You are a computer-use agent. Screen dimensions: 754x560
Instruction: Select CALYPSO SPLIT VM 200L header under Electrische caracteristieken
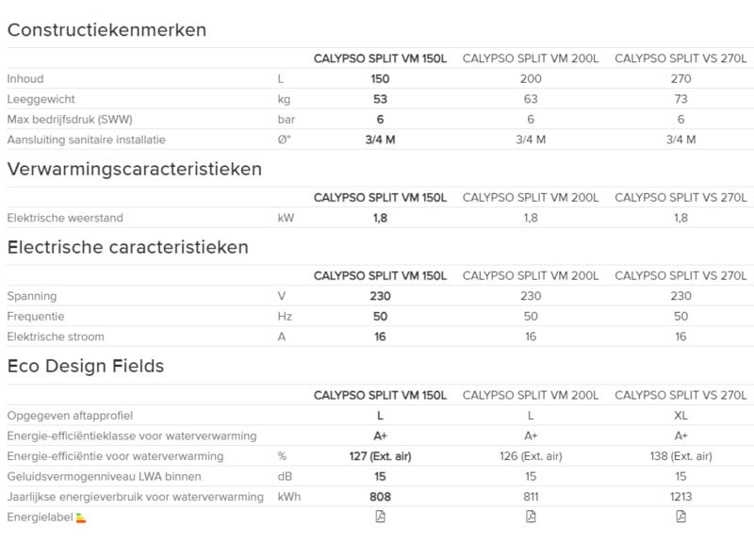(531, 275)
